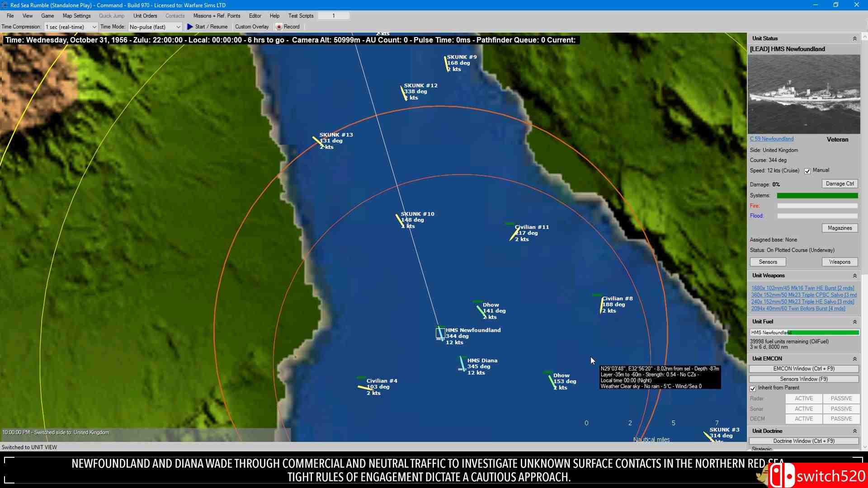
Task: Click the SKUNK #10 contact marker
Action: 400,220
